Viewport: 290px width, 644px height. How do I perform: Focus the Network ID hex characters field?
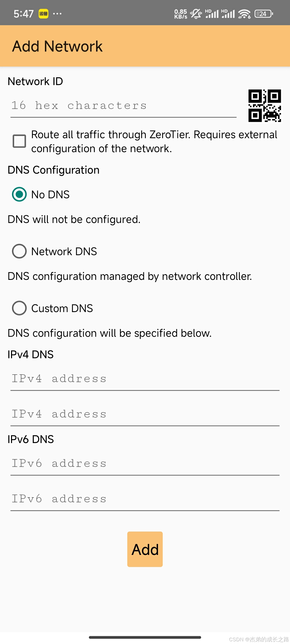click(124, 106)
